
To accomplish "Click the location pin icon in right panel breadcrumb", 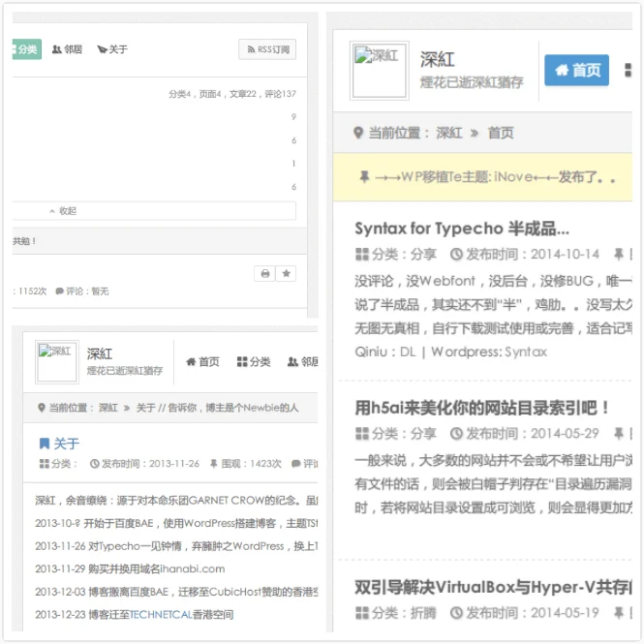I will pos(358,133).
